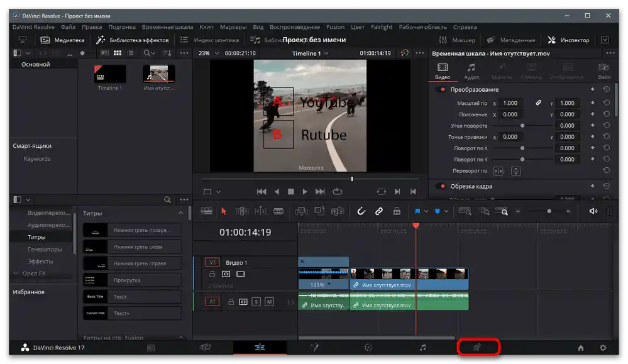The height and width of the screenshot is (364, 628).
Task: Open flag color dropdown arrow
Action: [426, 211]
